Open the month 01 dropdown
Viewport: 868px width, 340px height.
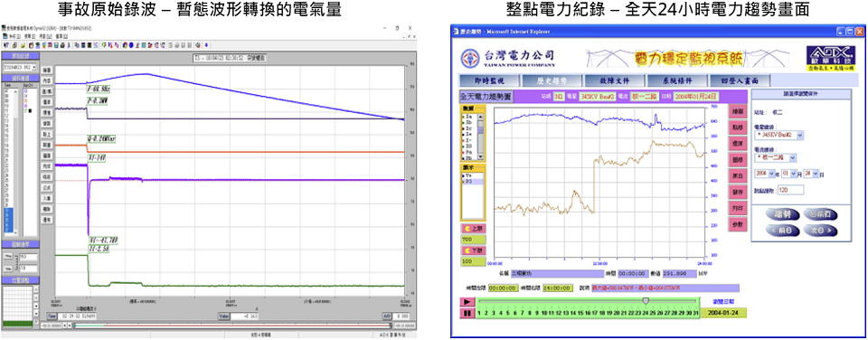click(x=788, y=175)
